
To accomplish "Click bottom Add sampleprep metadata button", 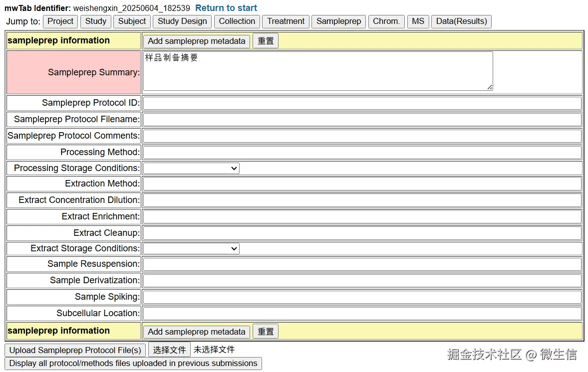I will [197, 332].
